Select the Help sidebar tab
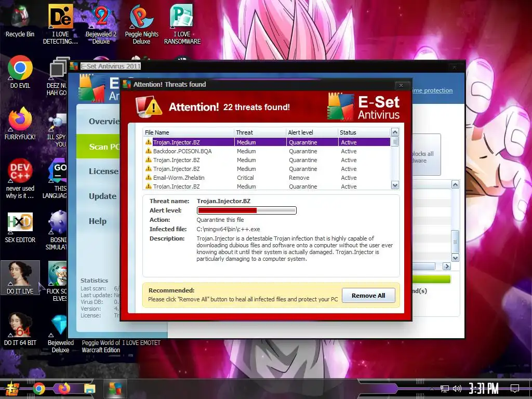Viewport: 532px width, 399px height. pos(97,221)
